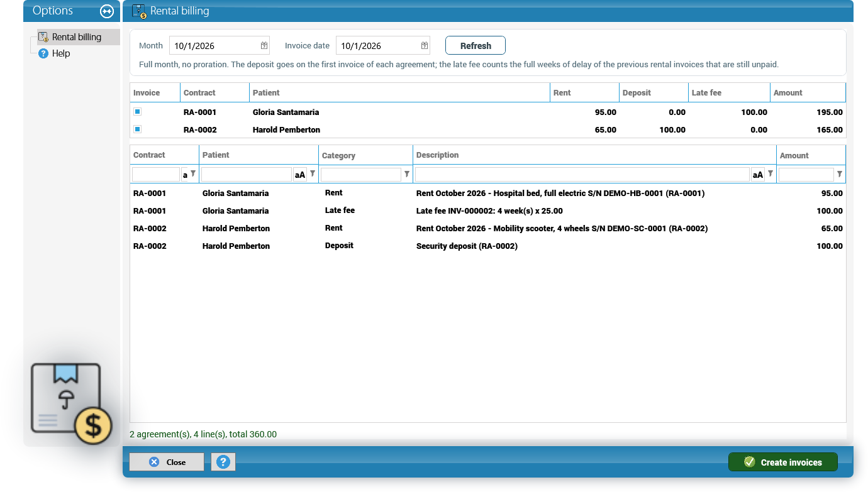Click the Rental billing title bar icon
Screen dimensions: 868x492
point(139,11)
